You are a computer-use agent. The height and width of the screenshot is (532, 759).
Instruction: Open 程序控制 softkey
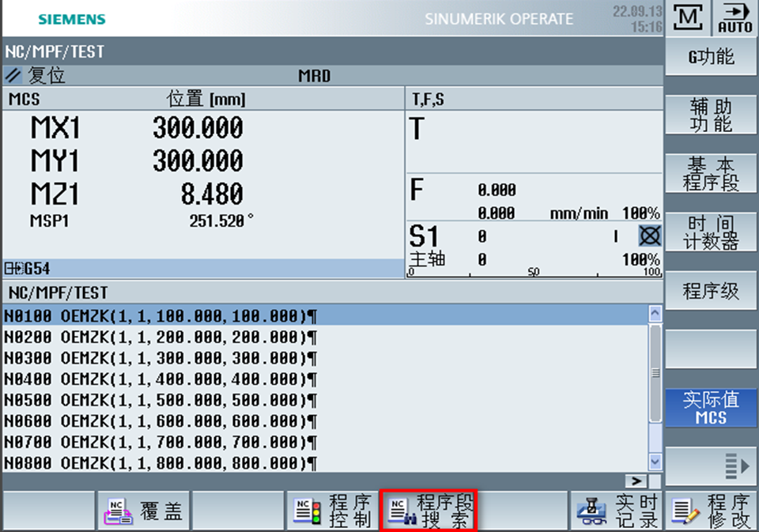click(x=334, y=511)
